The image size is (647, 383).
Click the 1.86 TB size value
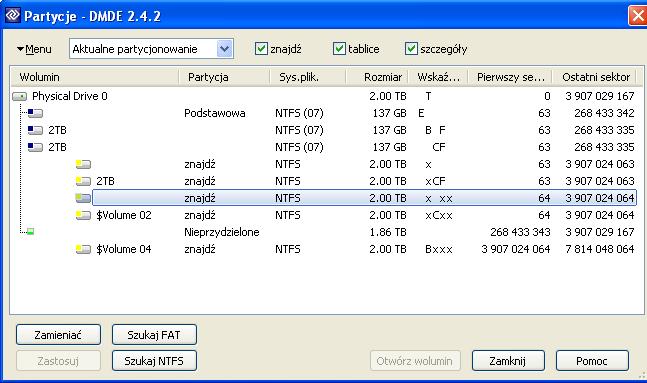(x=388, y=232)
